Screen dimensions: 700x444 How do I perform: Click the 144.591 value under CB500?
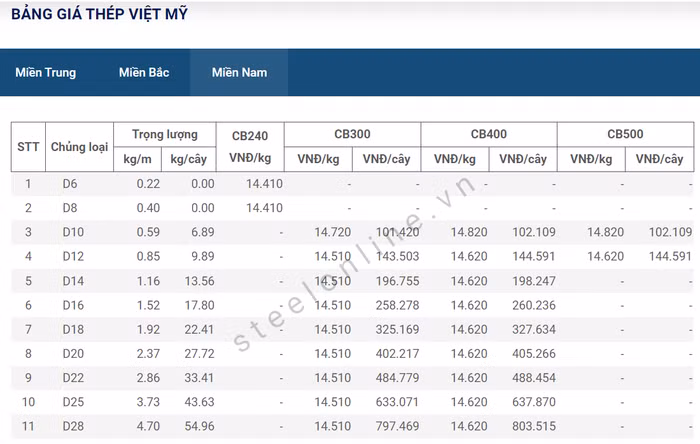[663, 256]
